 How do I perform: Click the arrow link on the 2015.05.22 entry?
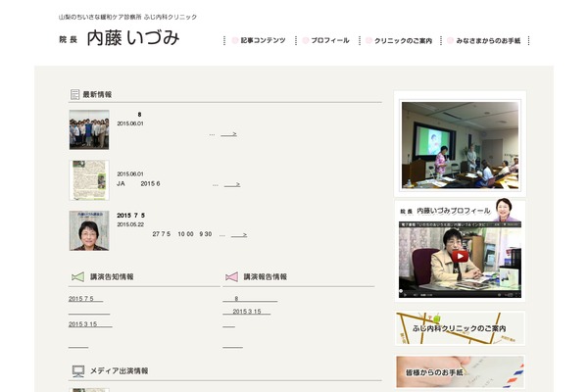click(239, 235)
